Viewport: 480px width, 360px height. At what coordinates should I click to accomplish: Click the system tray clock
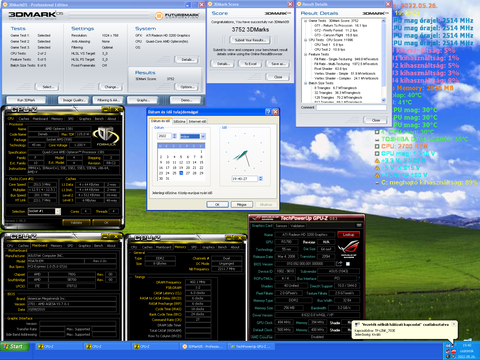click(x=467, y=345)
